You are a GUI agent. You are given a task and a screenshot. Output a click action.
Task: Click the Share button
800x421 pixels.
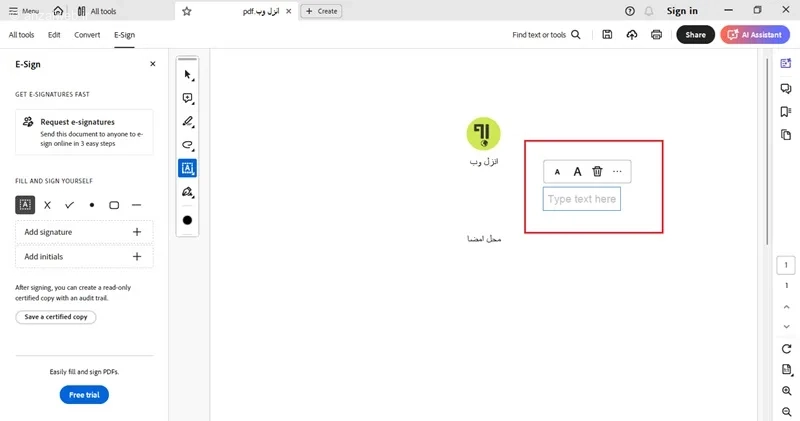point(695,35)
